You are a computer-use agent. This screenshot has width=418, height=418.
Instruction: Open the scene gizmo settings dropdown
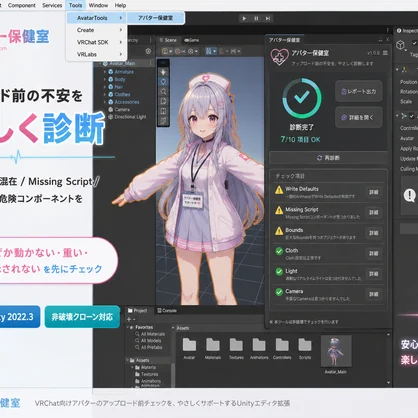tap(193, 51)
